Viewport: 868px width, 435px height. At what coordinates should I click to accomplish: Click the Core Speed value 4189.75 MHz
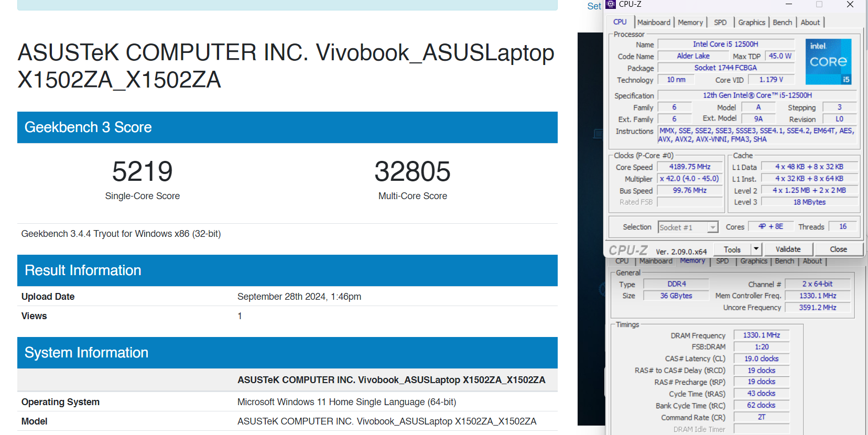[x=690, y=167]
